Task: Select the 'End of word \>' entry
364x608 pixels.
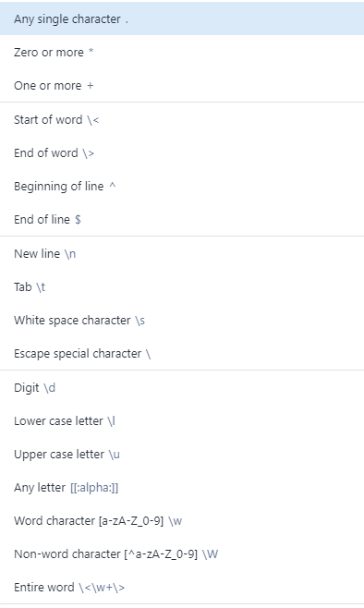Action: (x=182, y=152)
